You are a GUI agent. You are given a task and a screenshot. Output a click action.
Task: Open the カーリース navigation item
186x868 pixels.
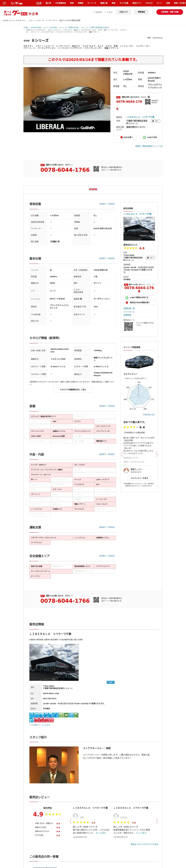(x=92, y=3)
